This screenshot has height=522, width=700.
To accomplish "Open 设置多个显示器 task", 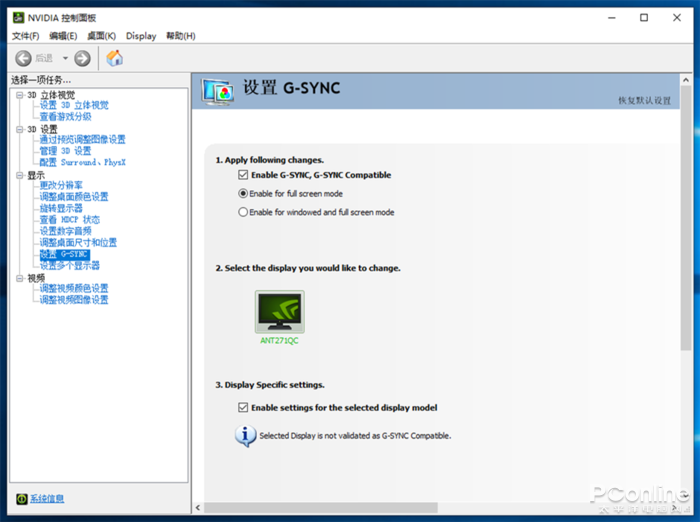I will (x=70, y=265).
